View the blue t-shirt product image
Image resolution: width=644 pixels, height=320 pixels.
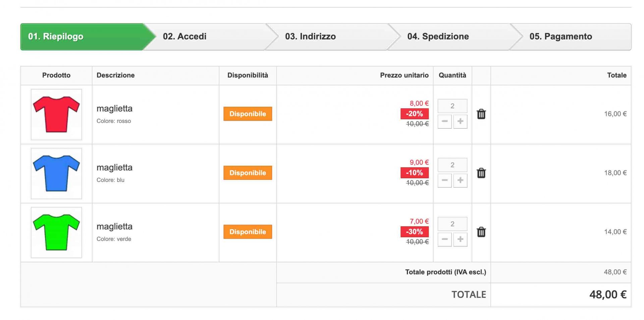[56, 174]
